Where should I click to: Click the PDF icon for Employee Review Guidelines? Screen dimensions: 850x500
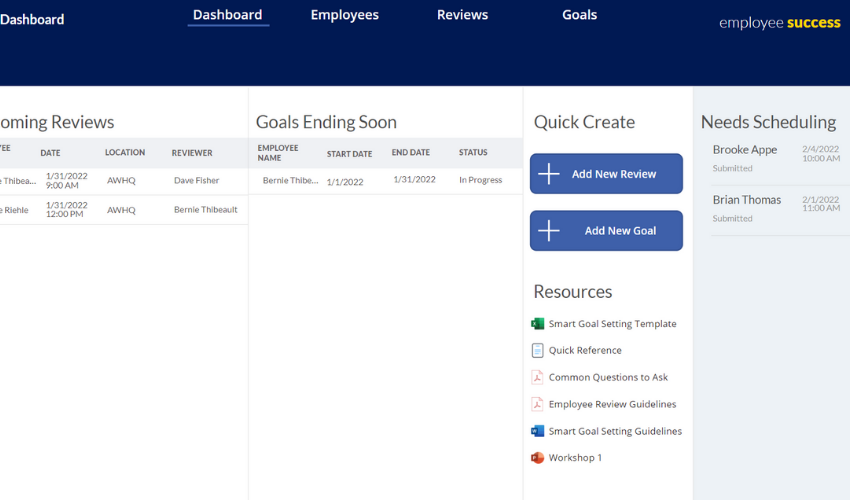pos(538,404)
